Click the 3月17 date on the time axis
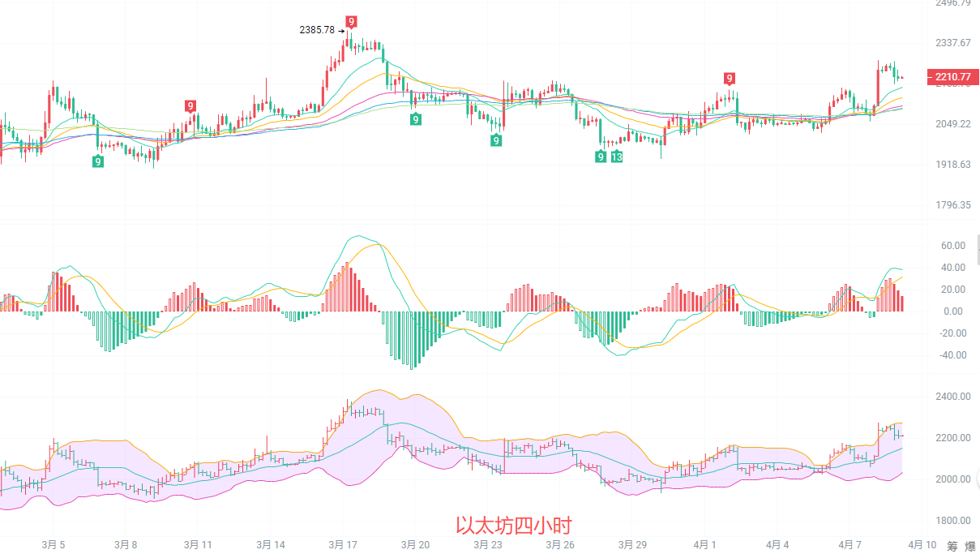This screenshot has height=554, width=980. pyautogui.click(x=342, y=545)
